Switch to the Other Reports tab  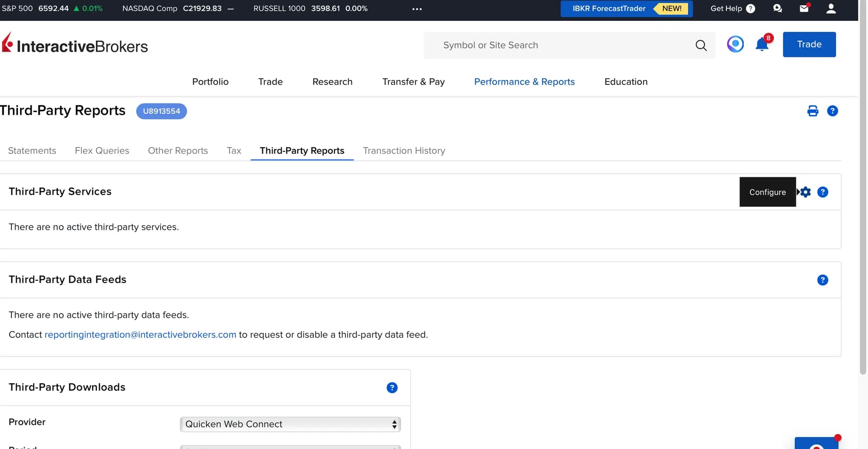[x=178, y=151]
